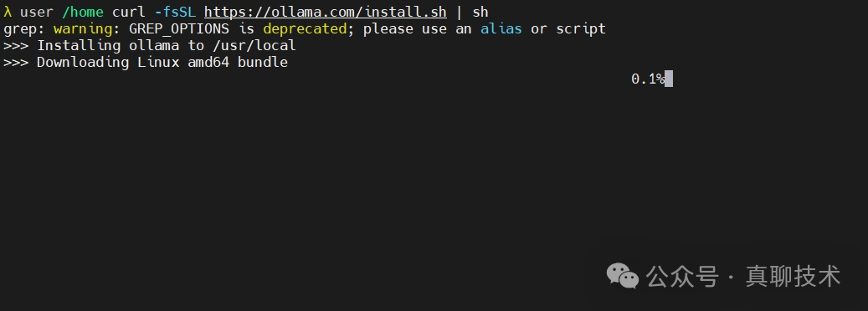Viewport: 868px width, 311px height.
Task: Click the cyan 'alias' word
Action: click(x=501, y=28)
